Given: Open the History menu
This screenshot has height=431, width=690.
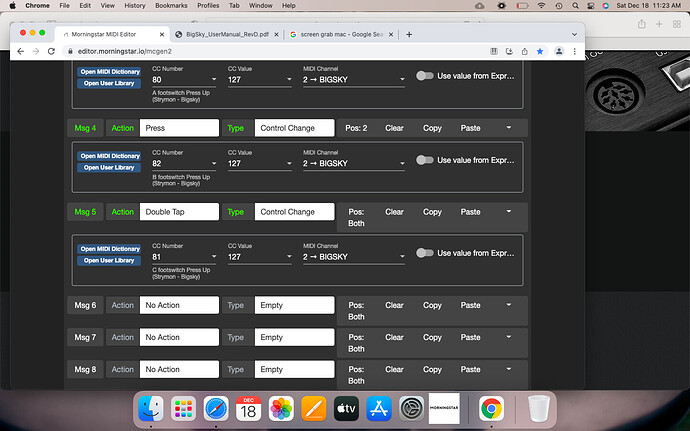Looking at the screenshot, I should point(135,6).
